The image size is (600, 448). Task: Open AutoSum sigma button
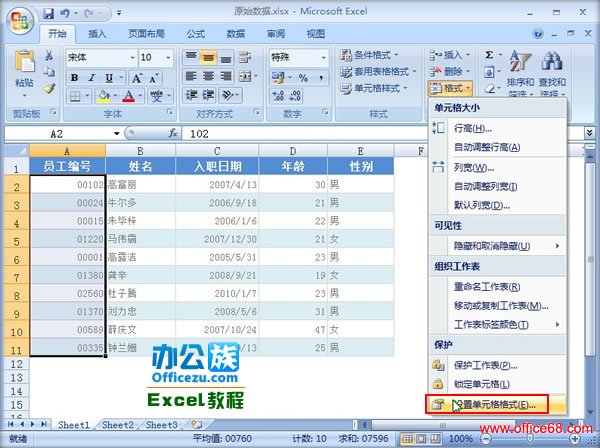click(x=489, y=55)
